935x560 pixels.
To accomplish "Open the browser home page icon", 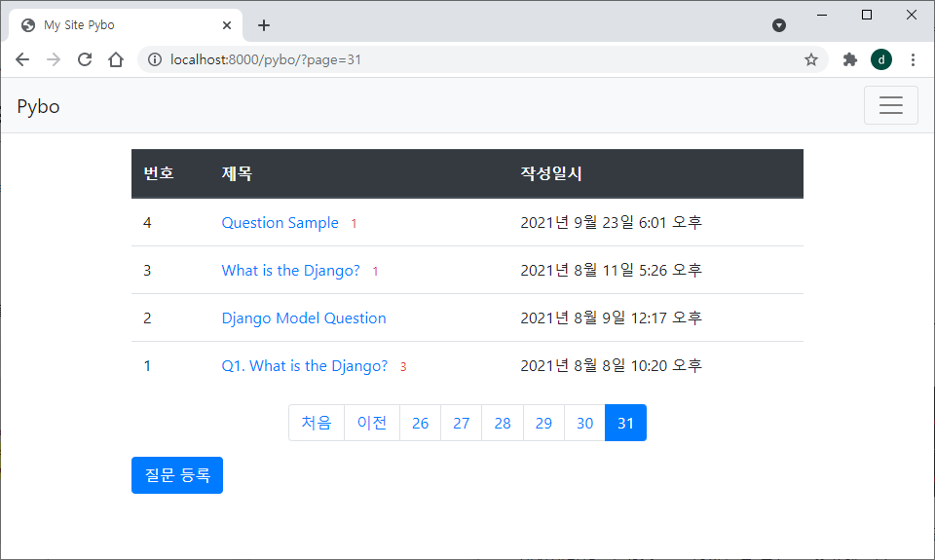I will 116,59.
